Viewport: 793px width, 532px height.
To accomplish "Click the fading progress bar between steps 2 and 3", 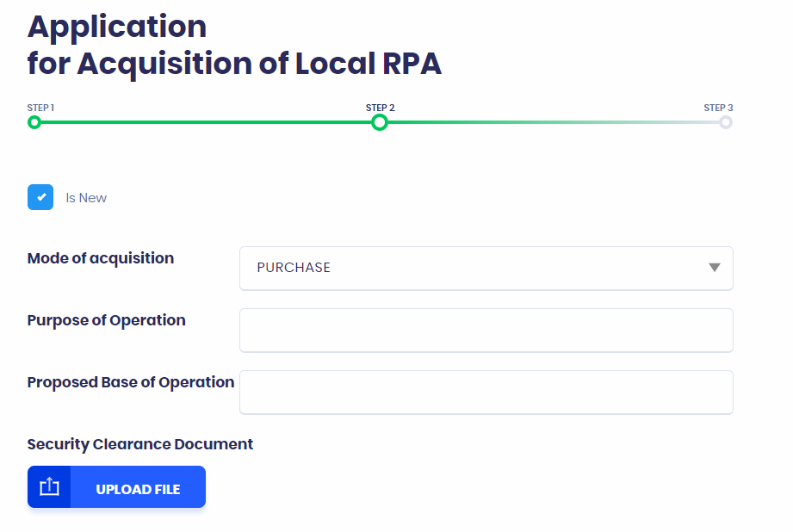I will coord(551,122).
